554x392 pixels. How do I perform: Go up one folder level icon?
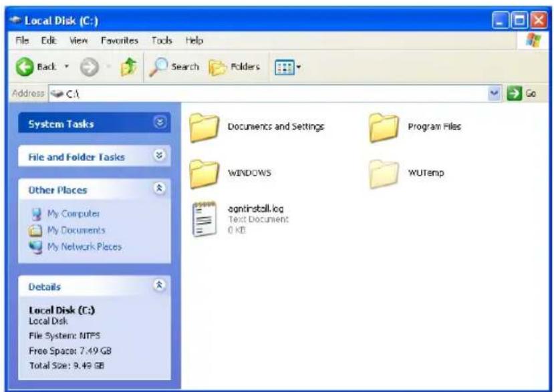pos(128,67)
